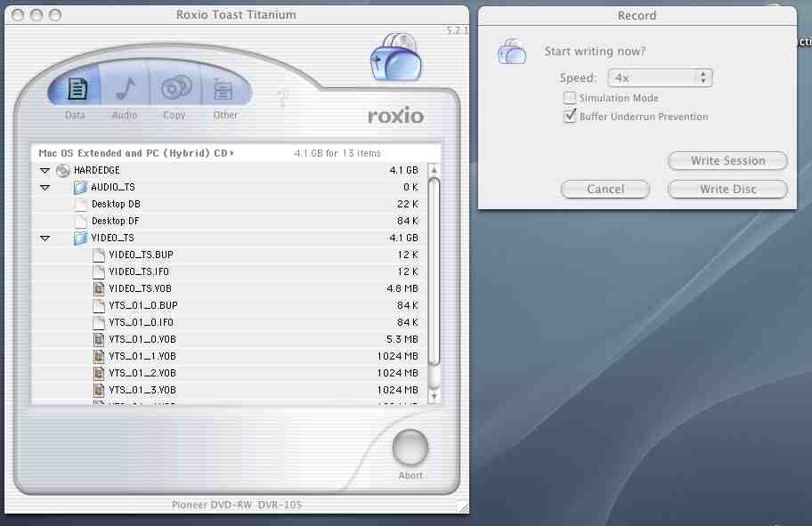Click the Desktop DB file icon
Screen dimensions: 812x526
[x=80, y=204]
